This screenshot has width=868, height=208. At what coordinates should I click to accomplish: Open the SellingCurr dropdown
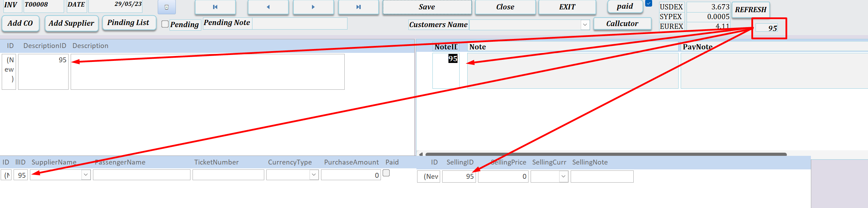(563, 176)
